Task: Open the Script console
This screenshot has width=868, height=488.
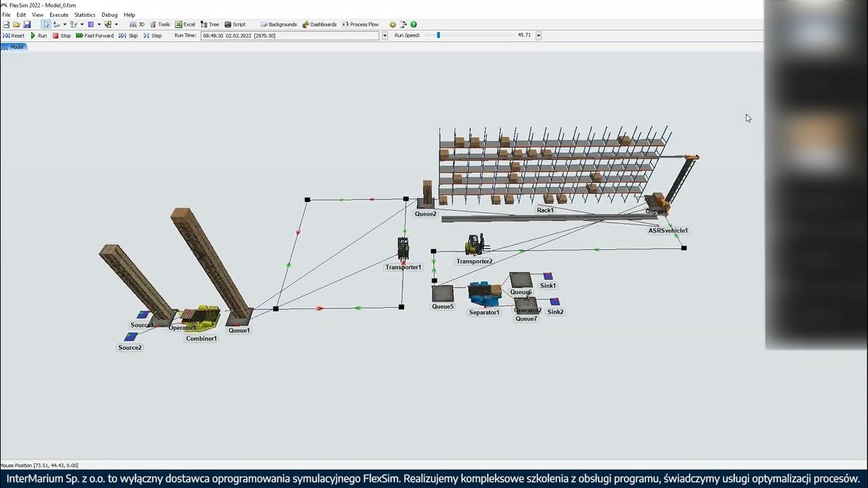Action: pos(235,24)
